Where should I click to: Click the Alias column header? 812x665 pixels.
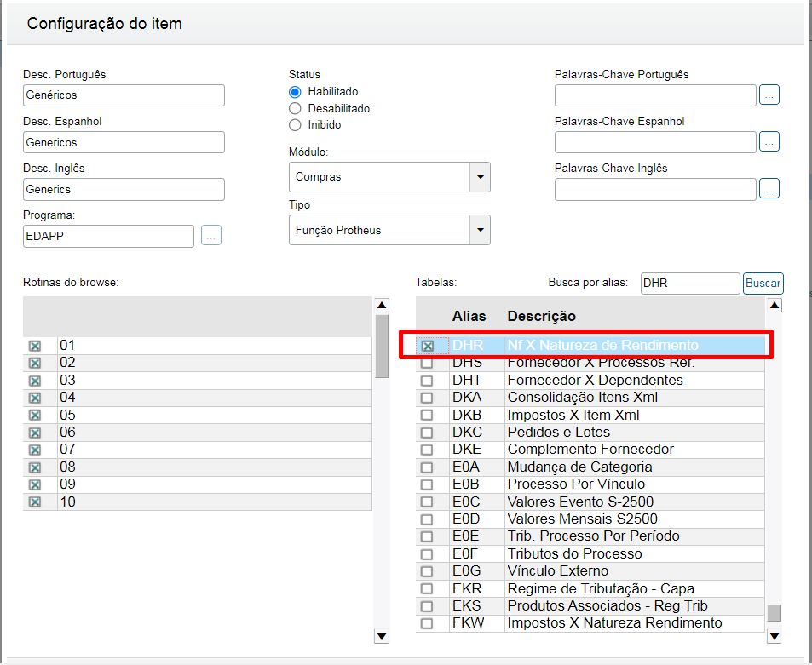tap(469, 316)
